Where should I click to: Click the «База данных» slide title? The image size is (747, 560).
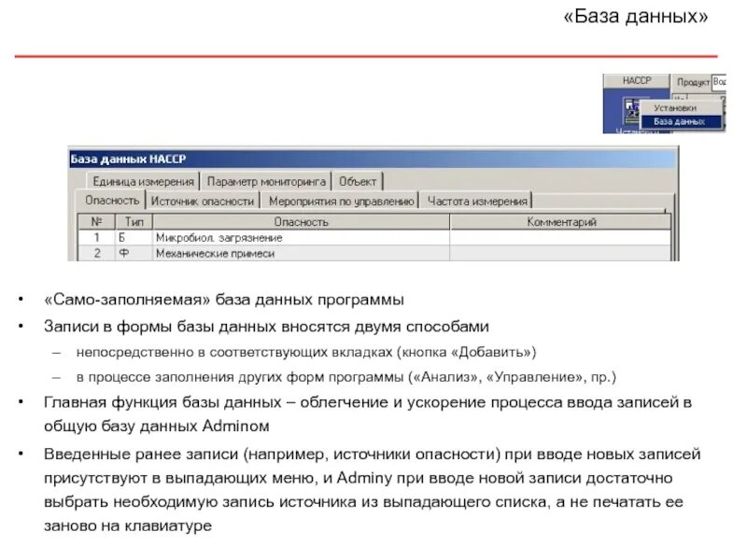point(636,16)
